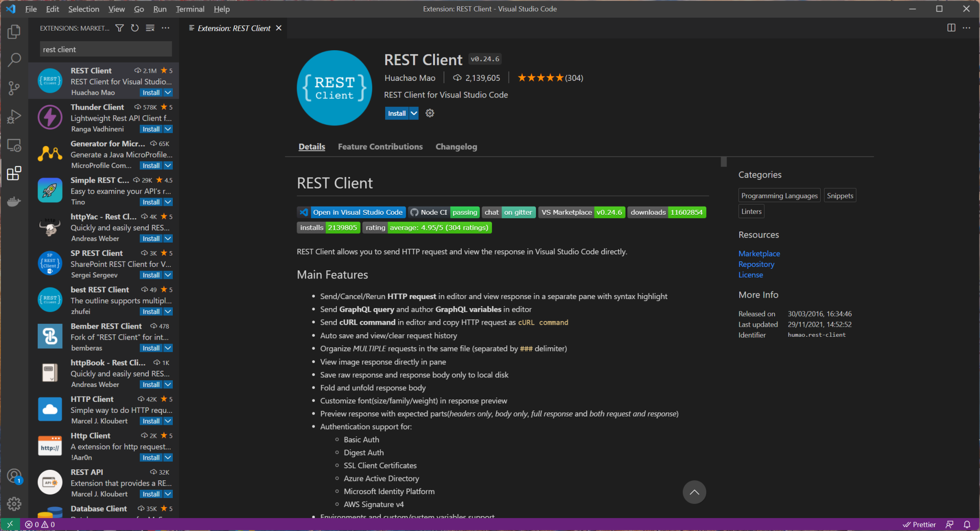This screenshot has height=531, width=980.
Task: Filter the extensions search results
Action: pyautogui.click(x=119, y=28)
